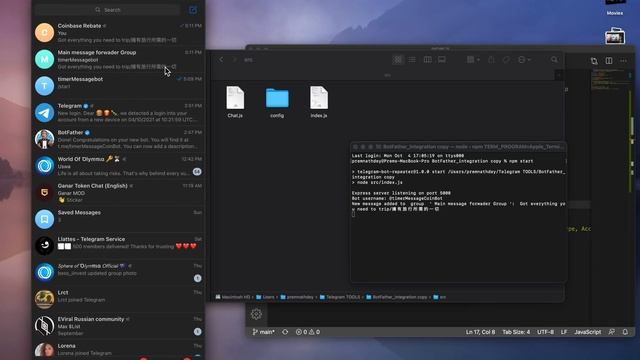Image resolution: width=640 pixels, height=360 pixels.
Task: Click the Finder share icon
Action: (491, 60)
